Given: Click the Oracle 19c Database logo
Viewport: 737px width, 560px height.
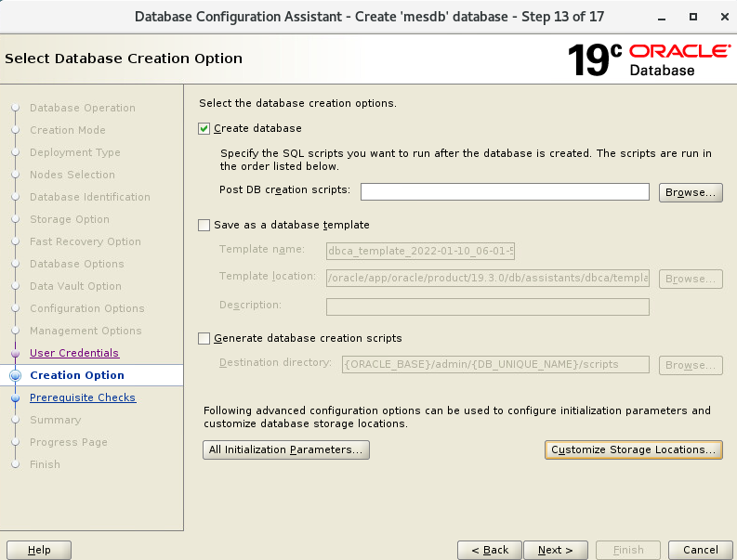Looking at the screenshot, I should (648, 59).
